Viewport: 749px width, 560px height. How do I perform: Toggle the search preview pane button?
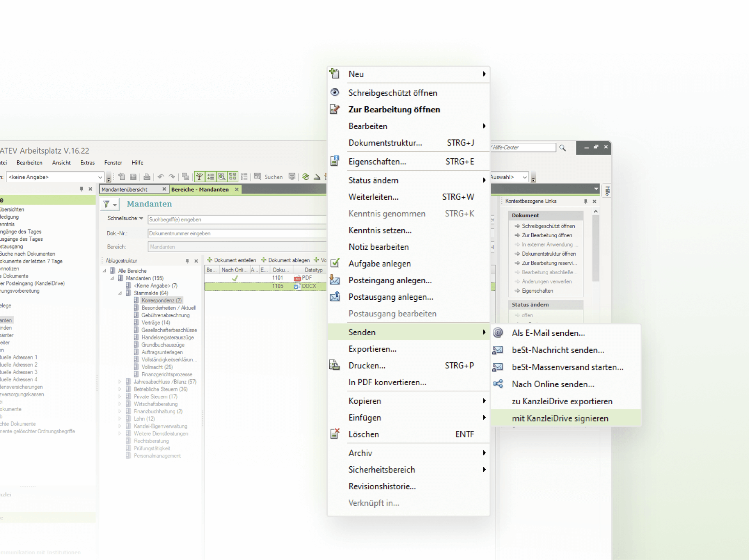[x=222, y=177]
